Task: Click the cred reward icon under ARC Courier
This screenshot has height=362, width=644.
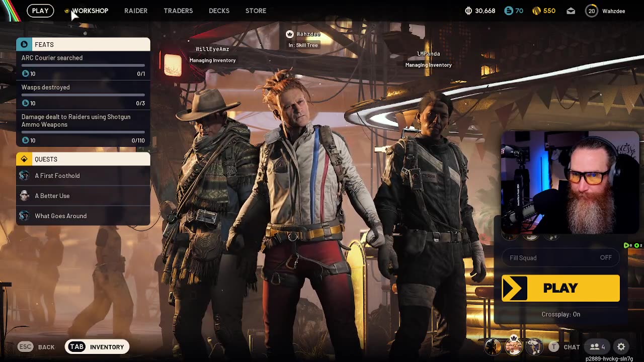Action: 26,73
